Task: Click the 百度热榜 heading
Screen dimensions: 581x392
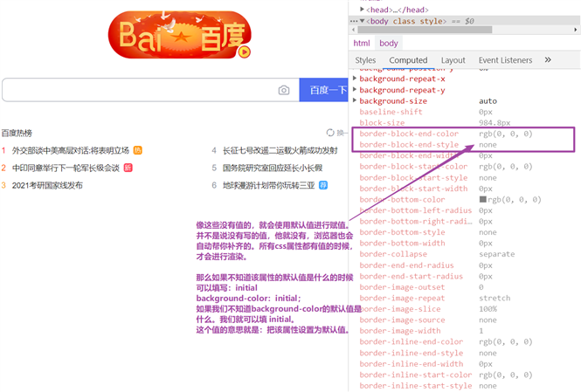Action: (x=17, y=133)
